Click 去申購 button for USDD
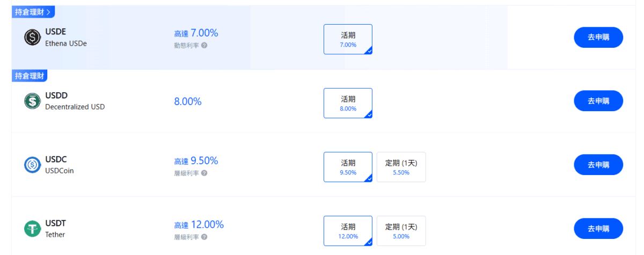644x255 pixels. tap(598, 101)
